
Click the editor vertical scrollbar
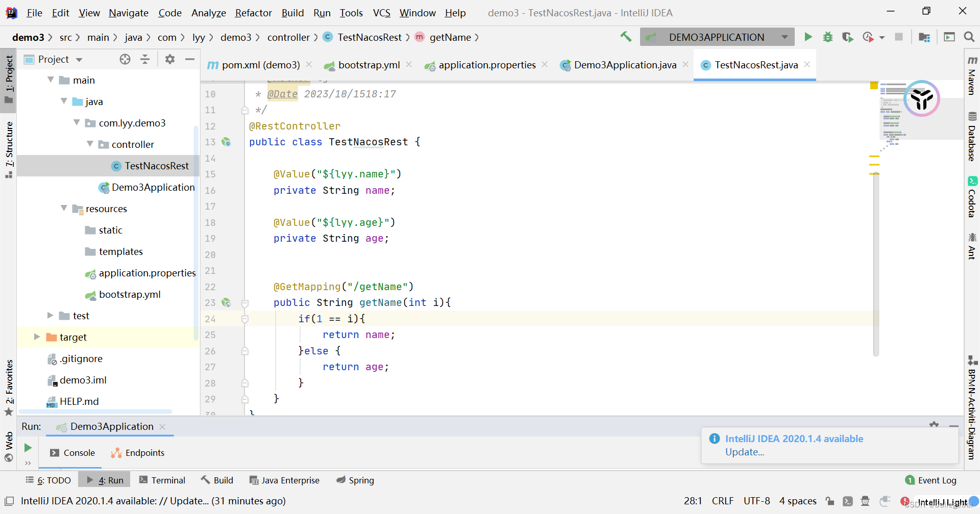pyautogui.click(x=876, y=265)
